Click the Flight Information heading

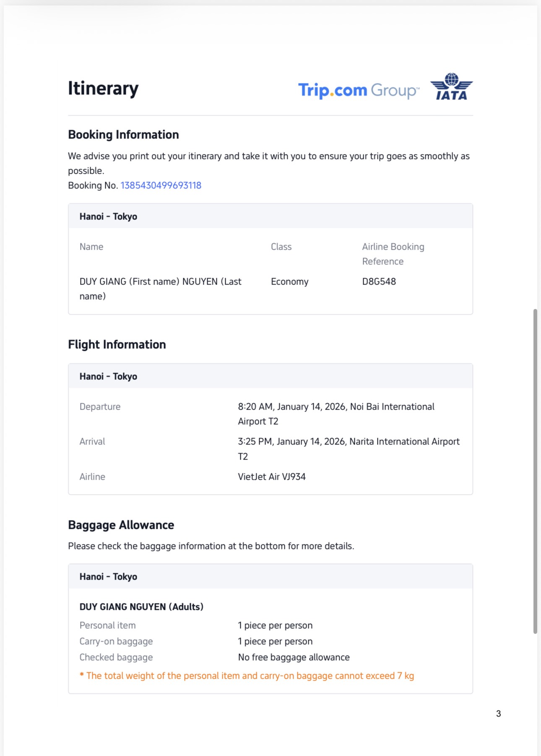[117, 345]
